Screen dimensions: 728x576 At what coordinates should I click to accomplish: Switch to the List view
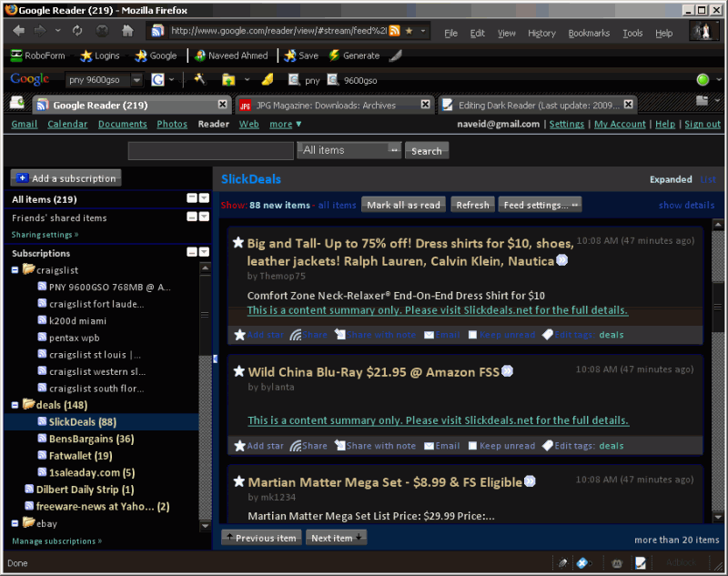(708, 180)
